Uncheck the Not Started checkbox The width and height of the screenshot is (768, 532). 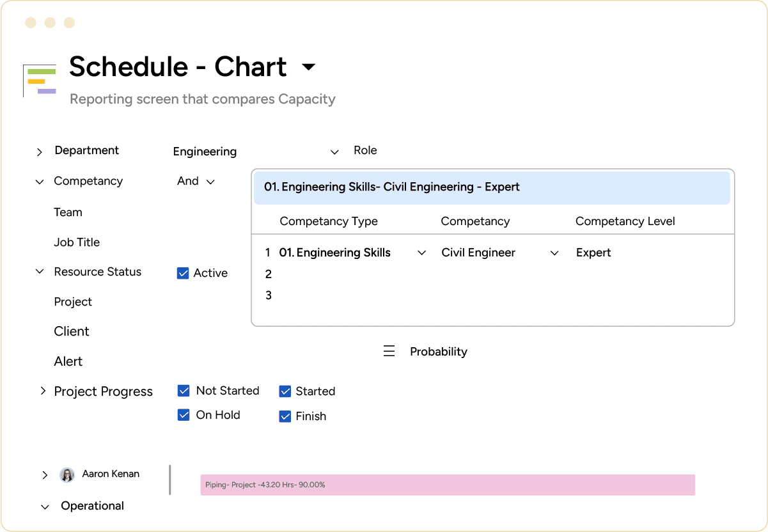pos(184,390)
